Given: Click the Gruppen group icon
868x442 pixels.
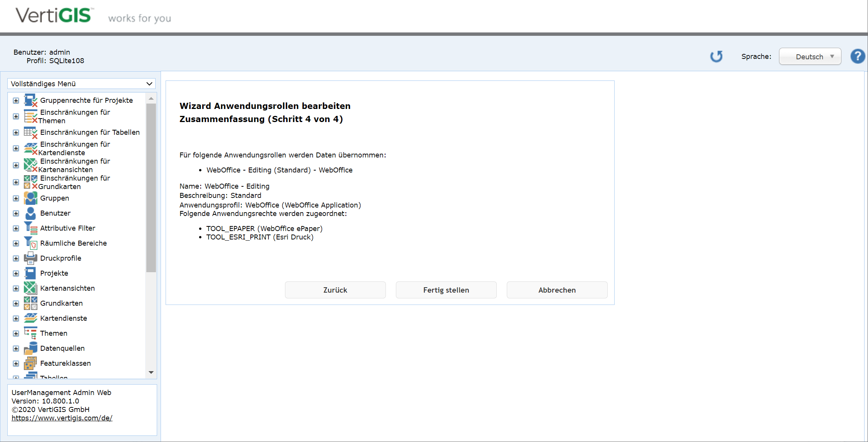Looking at the screenshot, I should [31, 198].
